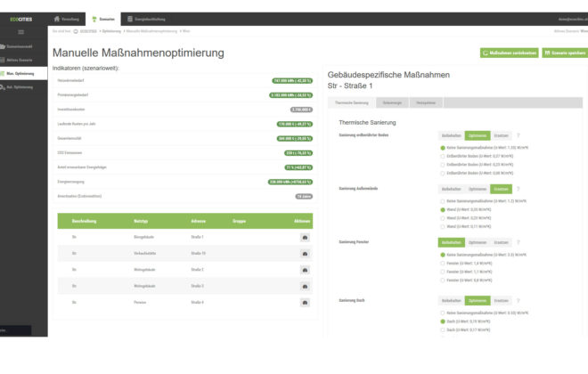The image size is (588, 374).
Task: Set Außenwände to Ersetzen
Action: coord(501,190)
